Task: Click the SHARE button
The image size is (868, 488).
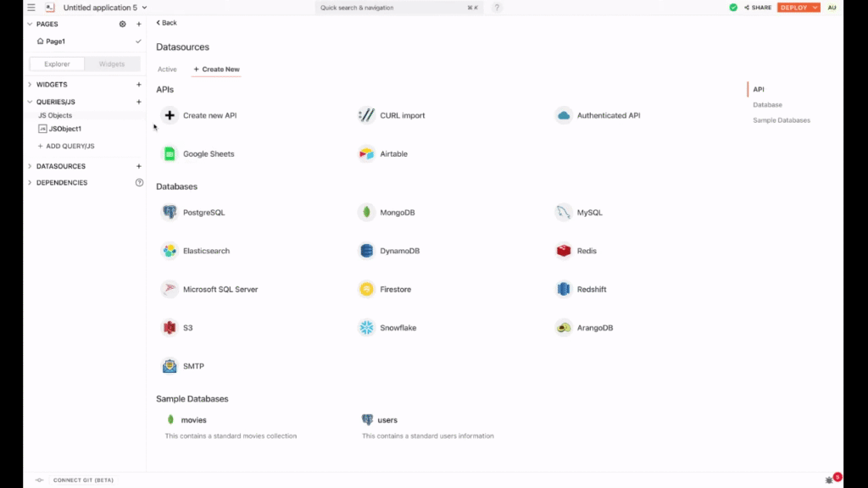Action: pyautogui.click(x=758, y=8)
